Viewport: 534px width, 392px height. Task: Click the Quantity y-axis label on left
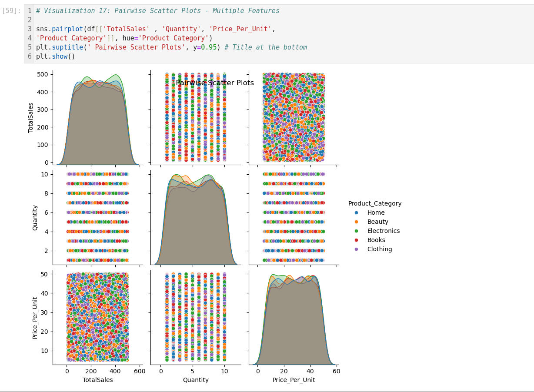pos(35,217)
